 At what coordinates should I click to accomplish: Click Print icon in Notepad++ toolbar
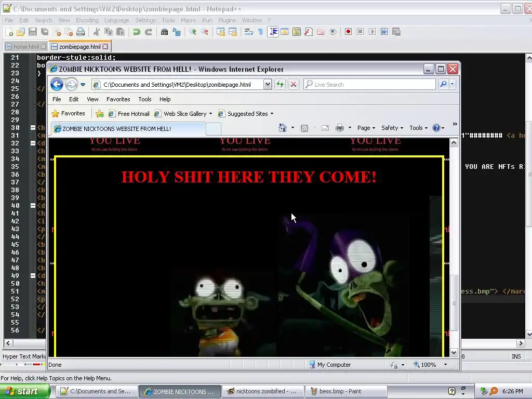[81, 32]
